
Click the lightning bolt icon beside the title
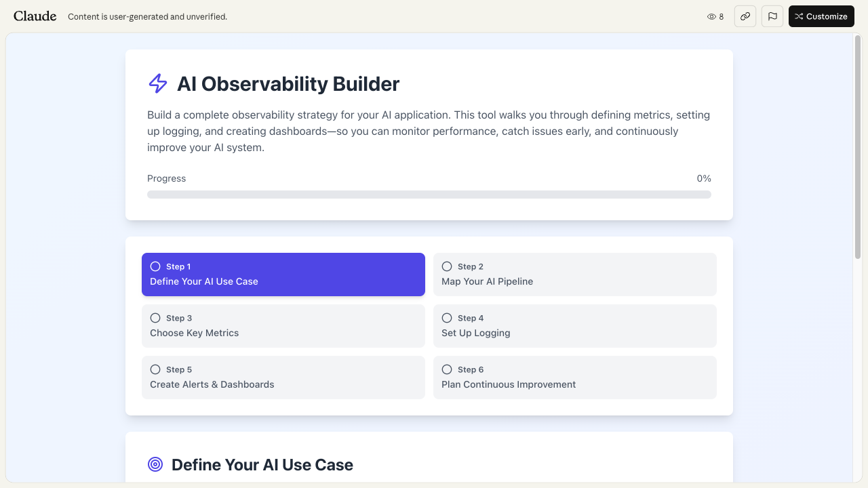(157, 83)
